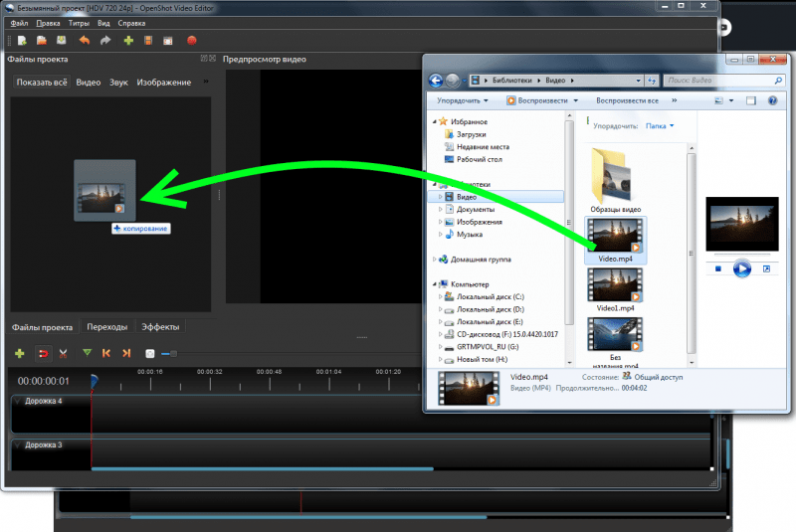The image size is (796, 532).
Task: Click play button in preview pane
Action: point(741,268)
